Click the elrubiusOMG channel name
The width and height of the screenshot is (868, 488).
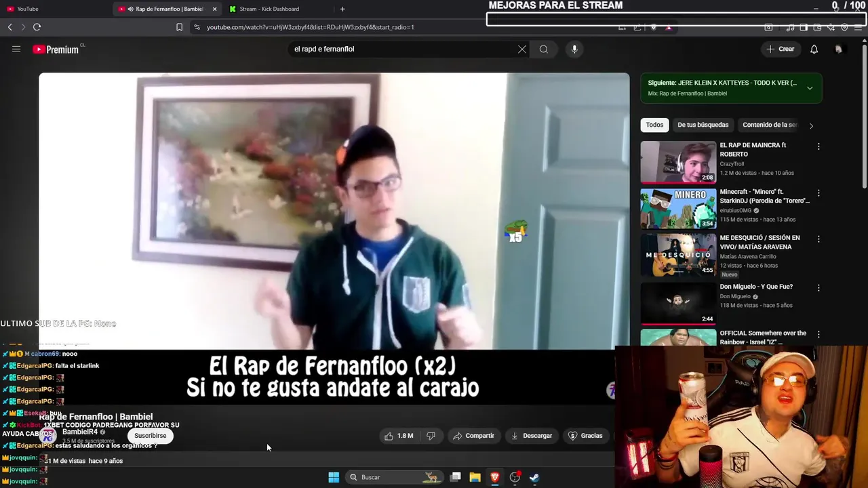coord(736,211)
